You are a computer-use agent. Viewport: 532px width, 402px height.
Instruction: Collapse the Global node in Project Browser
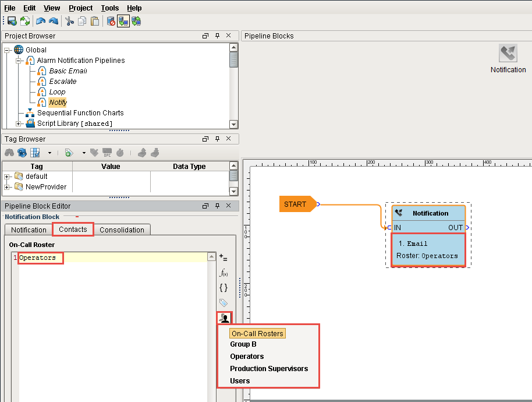pyautogui.click(x=6, y=50)
